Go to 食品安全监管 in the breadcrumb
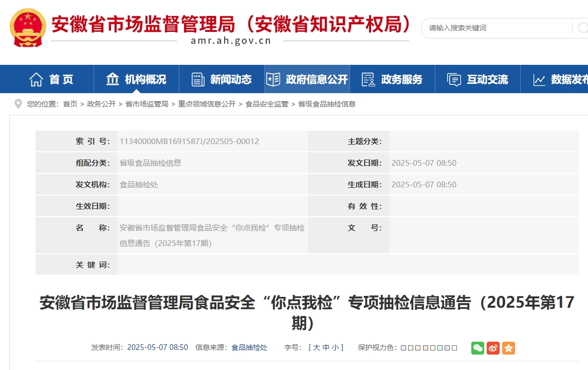588x370 pixels. click(x=267, y=104)
